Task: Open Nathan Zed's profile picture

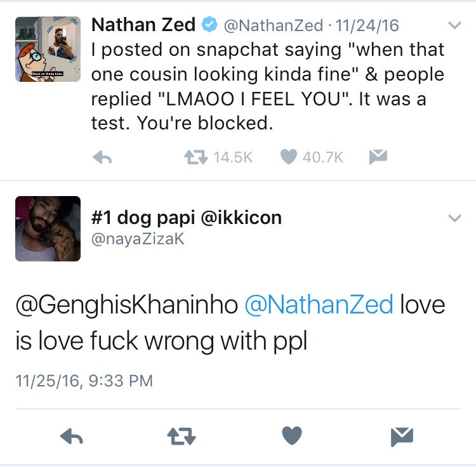Action: coord(48,49)
